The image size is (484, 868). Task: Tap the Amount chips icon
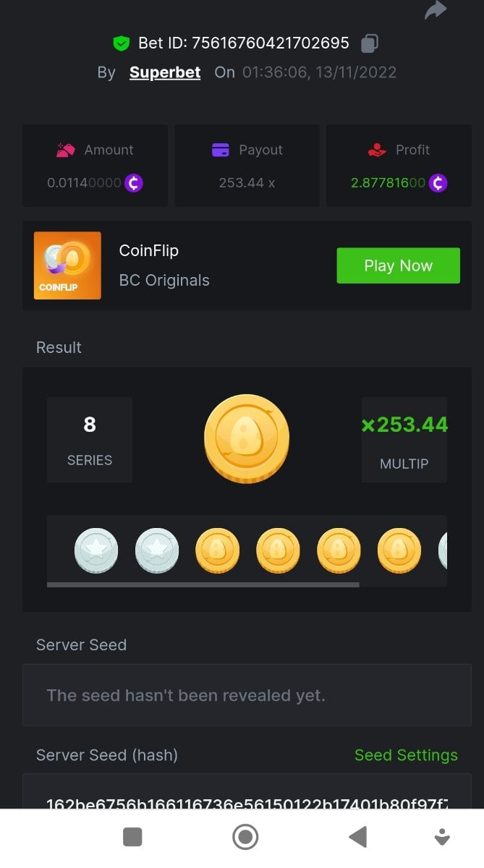click(66, 150)
